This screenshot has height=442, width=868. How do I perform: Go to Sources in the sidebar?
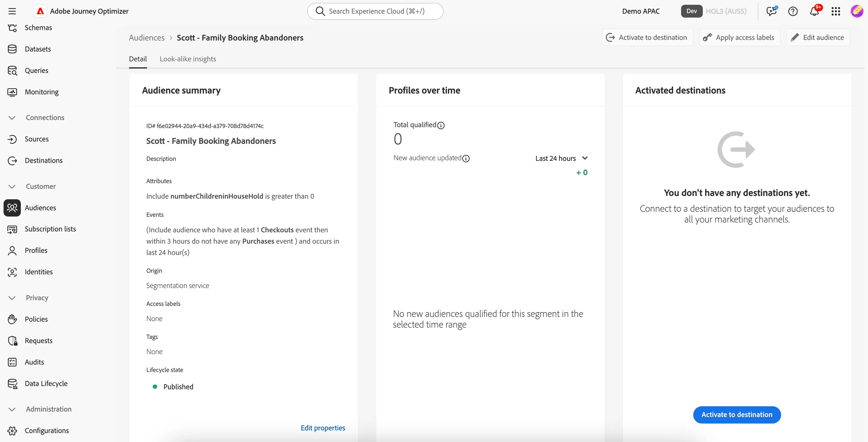[x=36, y=139]
